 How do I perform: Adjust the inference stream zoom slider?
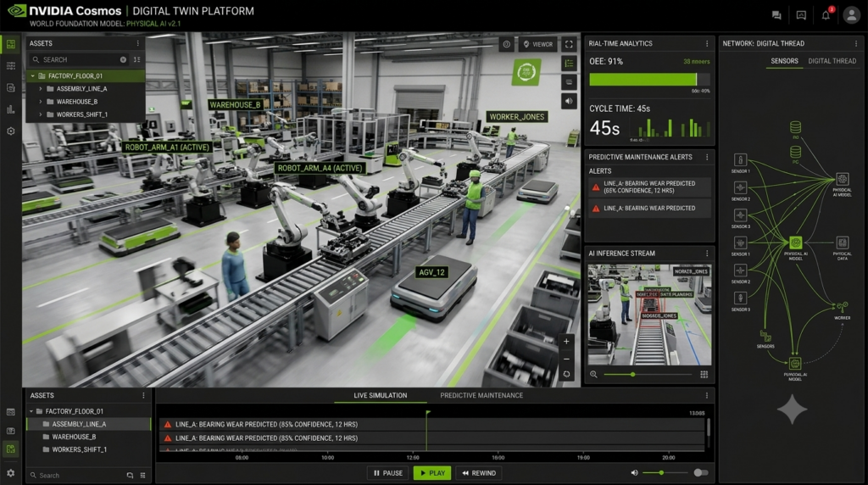(x=647, y=375)
